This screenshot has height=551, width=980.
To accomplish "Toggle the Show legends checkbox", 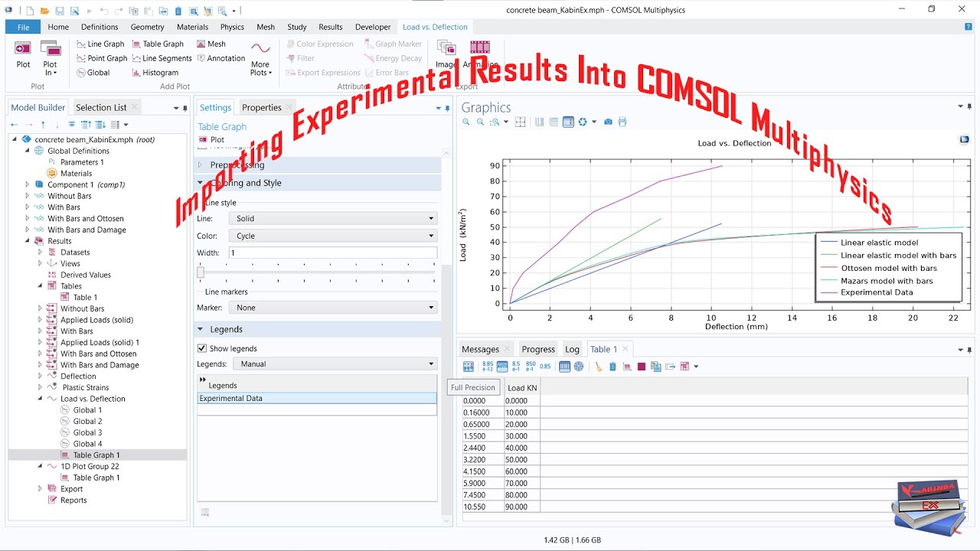I will tap(202, 348).
